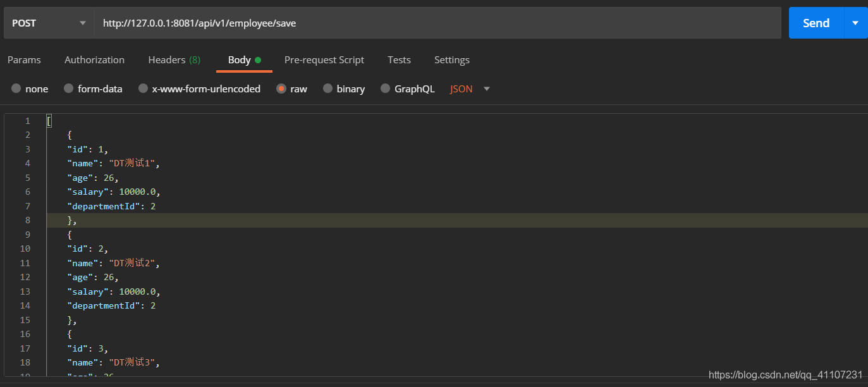Open the Authorization tab

[94, 60]
